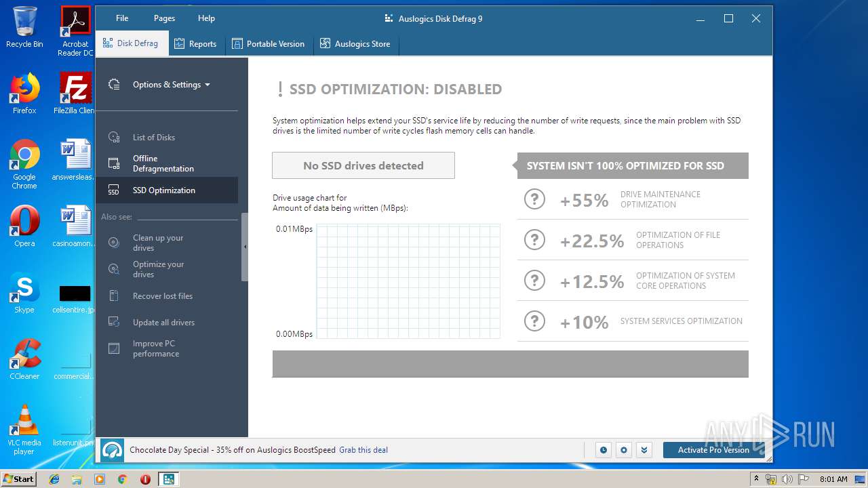Click Improve PC performance link
Viewport: 868px width, 488px height.
point(156,348)
